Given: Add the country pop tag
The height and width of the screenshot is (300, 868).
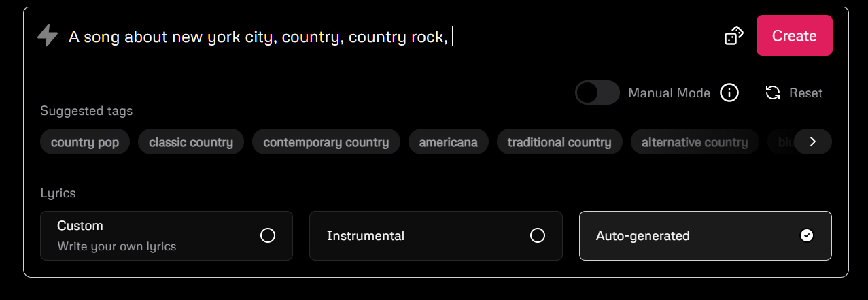Looking at the screenshot, I should pos(85,142).
